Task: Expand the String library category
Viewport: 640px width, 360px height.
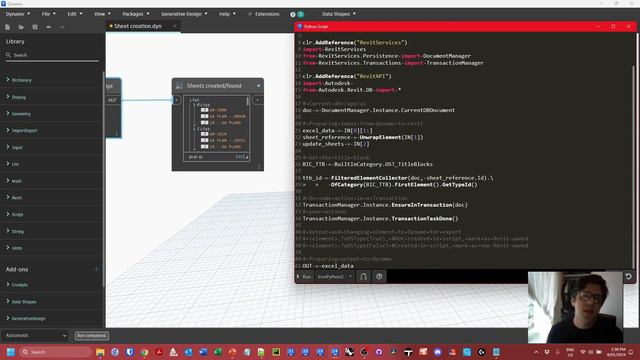Action: [15, 231]
